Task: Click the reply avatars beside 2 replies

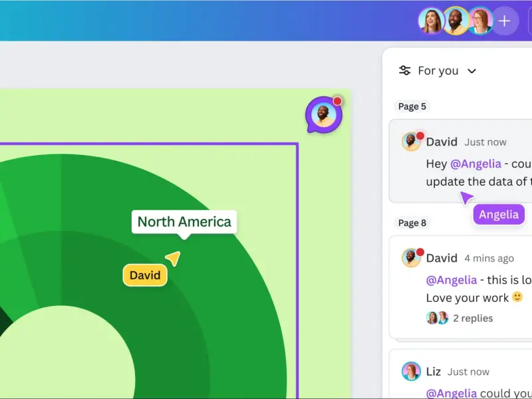Action: click(x=437, y=318)
